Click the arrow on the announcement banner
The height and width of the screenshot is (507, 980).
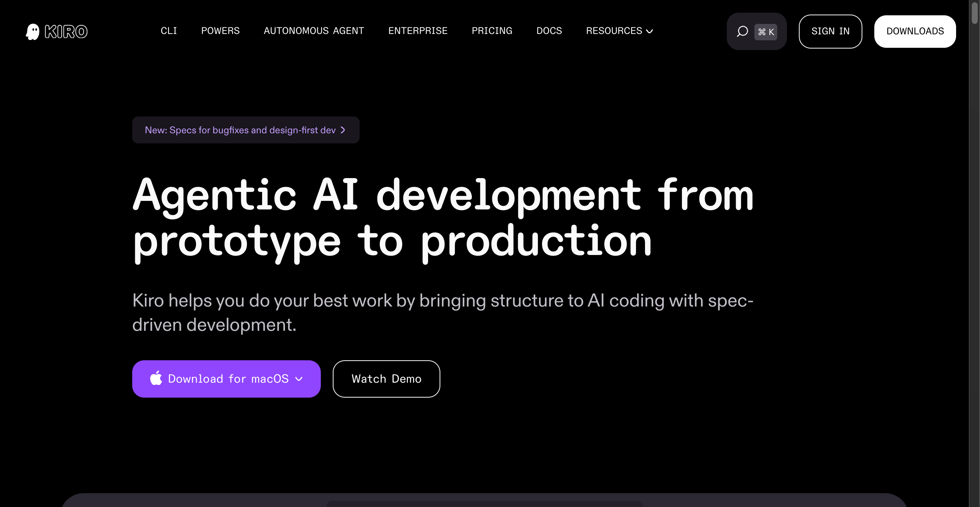coord(343,130)
